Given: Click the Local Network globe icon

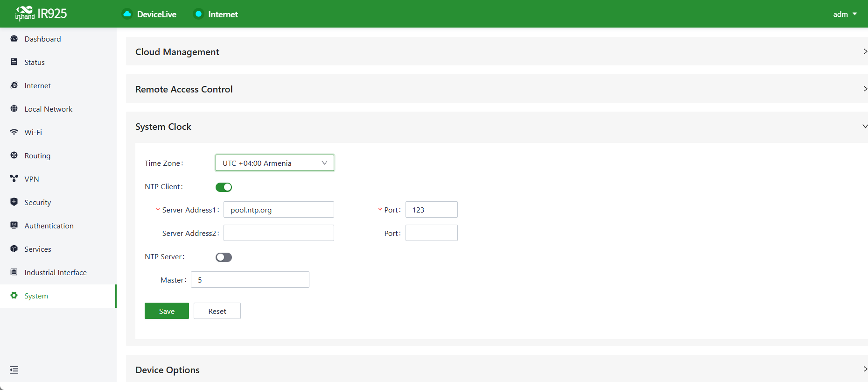Looking at the screenshot, I should tap(14, 109).
